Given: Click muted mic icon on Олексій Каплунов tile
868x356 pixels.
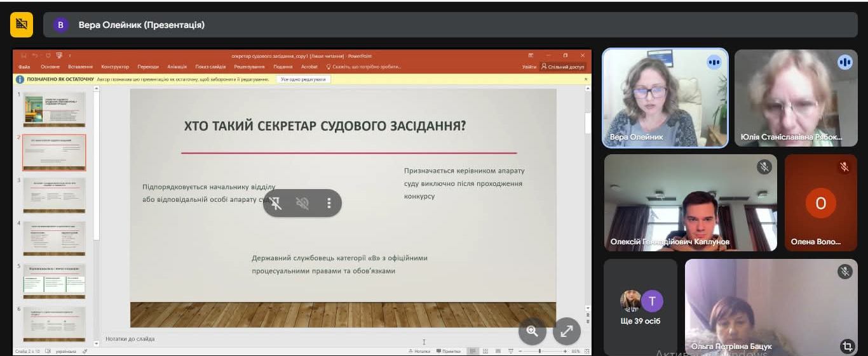Looking at the screenshot, I should click(x=764, y=167).
